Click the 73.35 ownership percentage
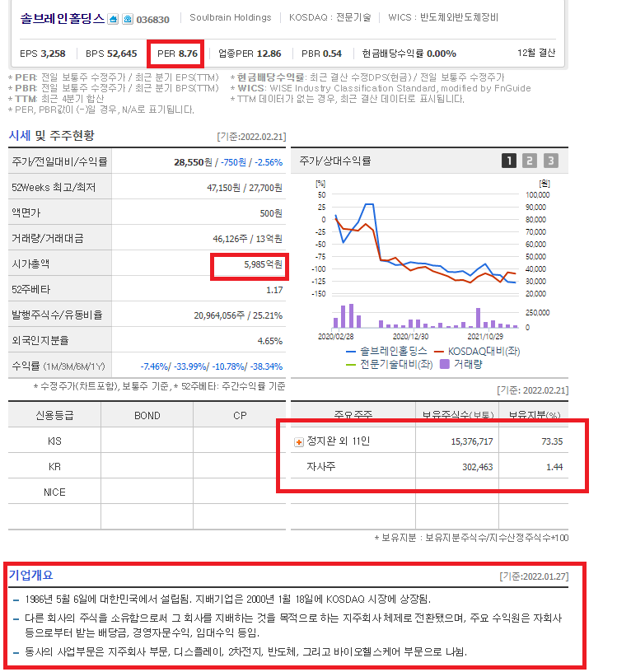 pos(552,441)
